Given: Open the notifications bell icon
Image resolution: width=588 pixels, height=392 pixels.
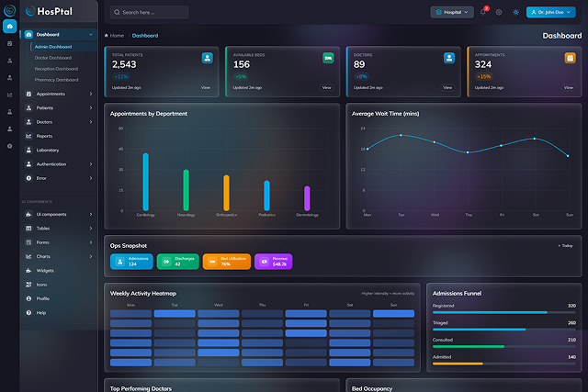Looking at the screenshot, I should click(483, 12).
